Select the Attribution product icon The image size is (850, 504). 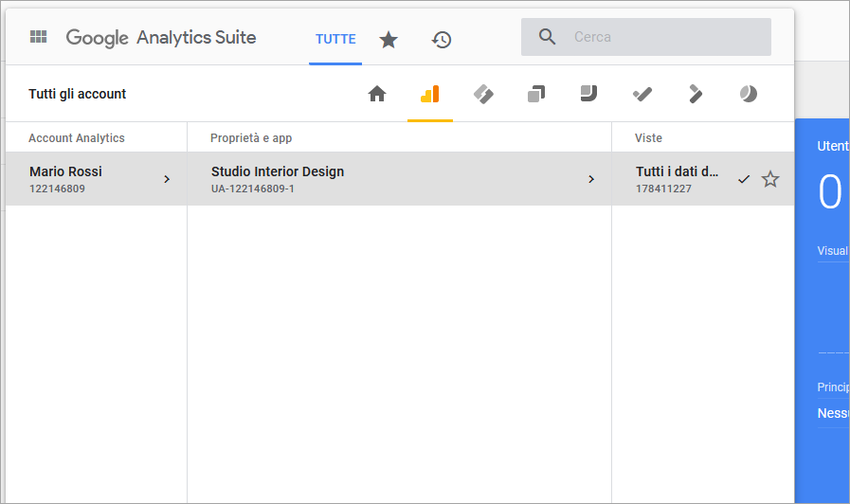(x=695, y=94)
